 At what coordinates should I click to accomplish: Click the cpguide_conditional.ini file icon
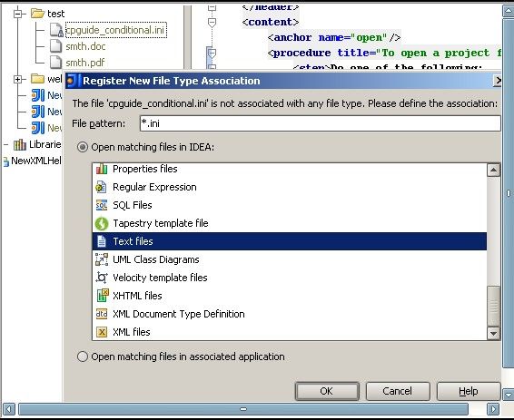[x=56, y=30]
